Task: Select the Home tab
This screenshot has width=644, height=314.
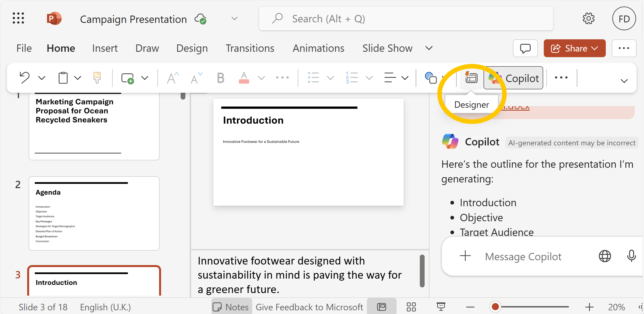Action: (x=61, y=48)
